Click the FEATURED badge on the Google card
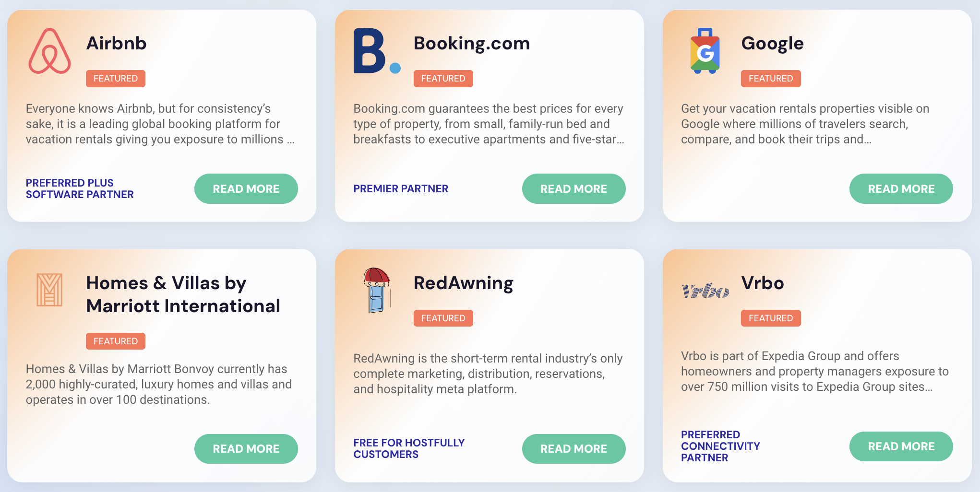The height and width of the screenshot is (492, 980). coord(770,78)
